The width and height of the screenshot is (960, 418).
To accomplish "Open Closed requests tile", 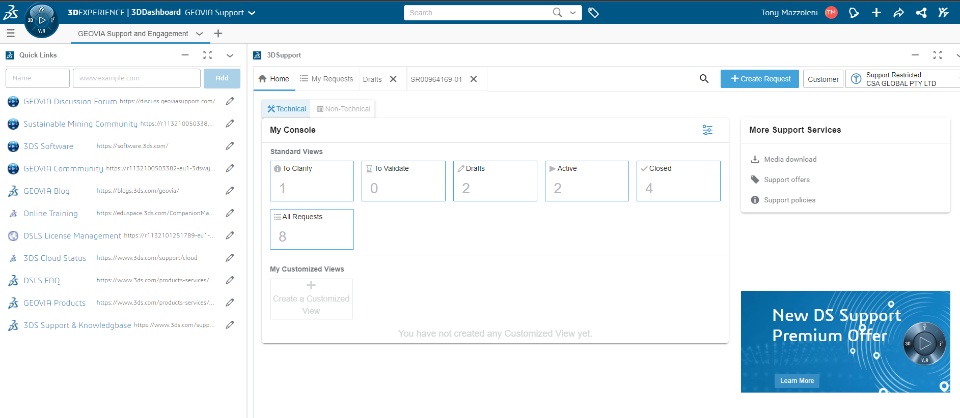I will [678, 181].
